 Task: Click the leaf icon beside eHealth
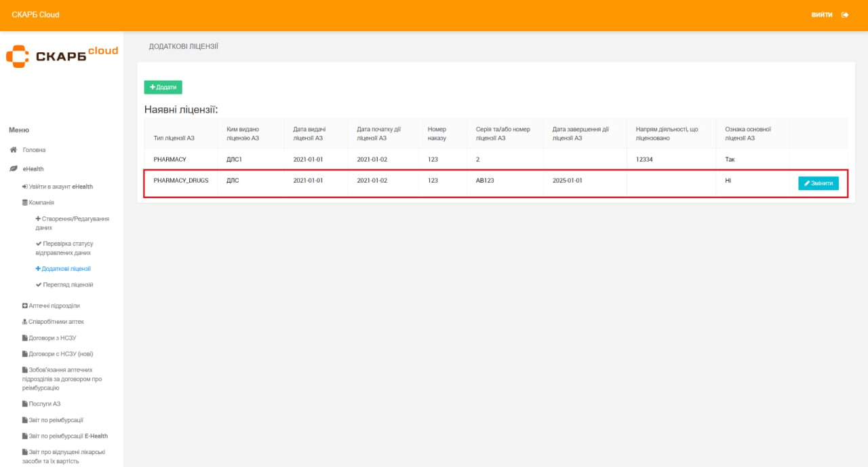[13, 169]
